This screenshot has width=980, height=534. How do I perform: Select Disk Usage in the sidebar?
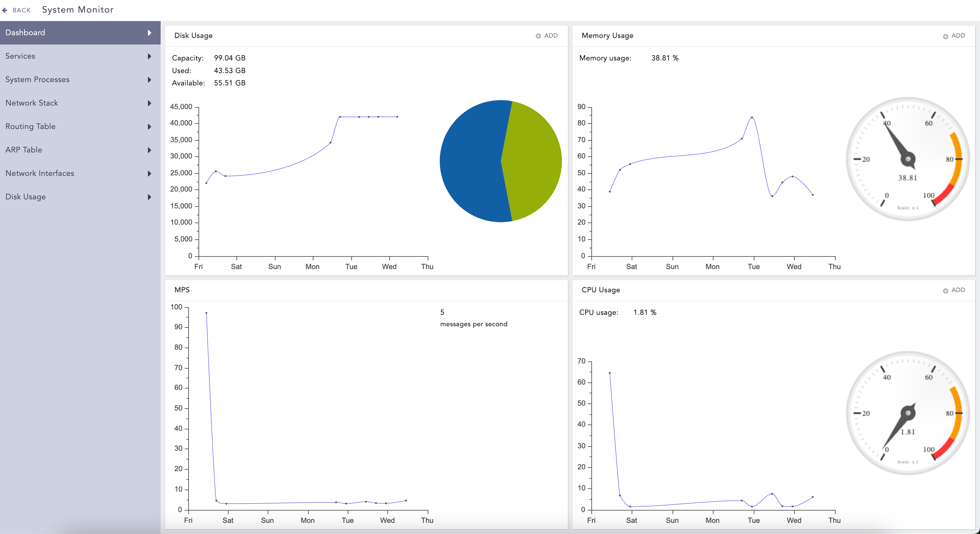pos(26,197)
